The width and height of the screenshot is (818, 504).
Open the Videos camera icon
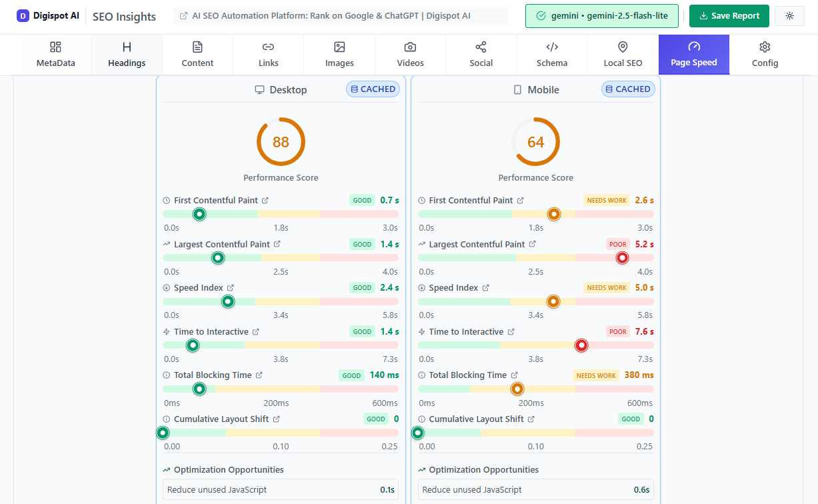coord(409,47)
